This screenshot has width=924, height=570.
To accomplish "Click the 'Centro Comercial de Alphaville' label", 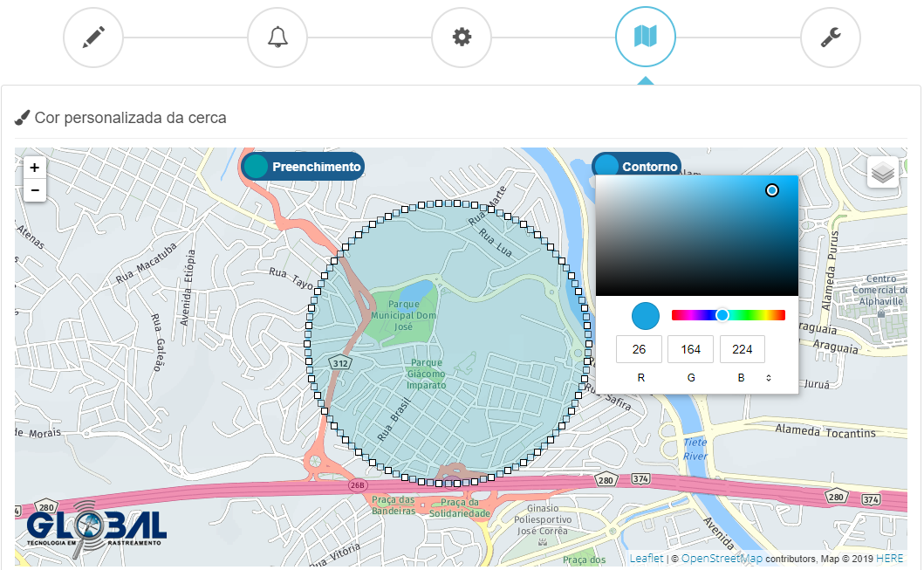I will click(880, 290).
